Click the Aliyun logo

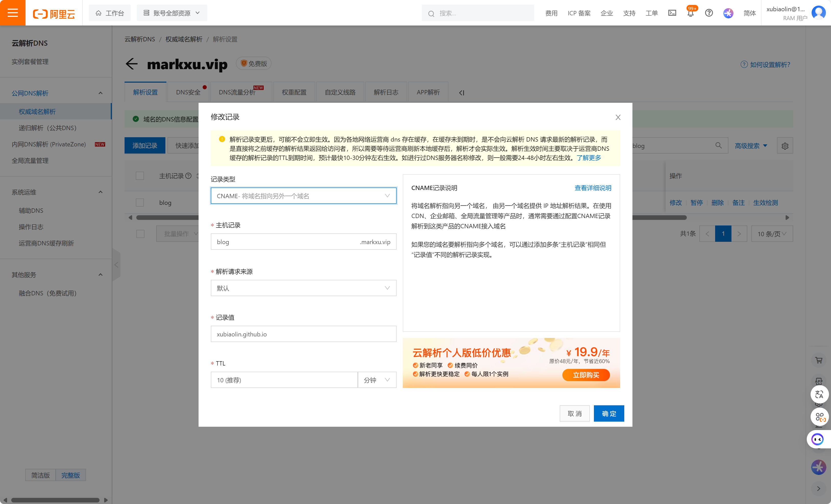coord(54,14)
